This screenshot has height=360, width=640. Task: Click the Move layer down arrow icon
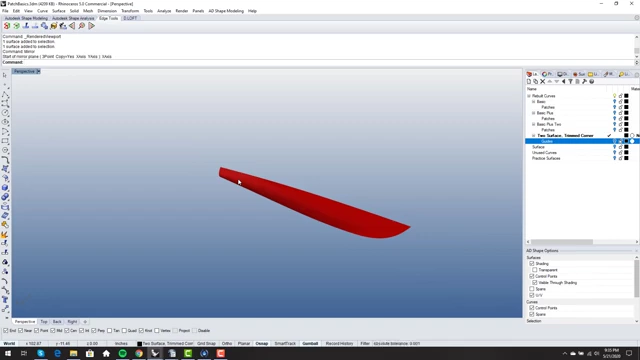click(x=556, y=82)
